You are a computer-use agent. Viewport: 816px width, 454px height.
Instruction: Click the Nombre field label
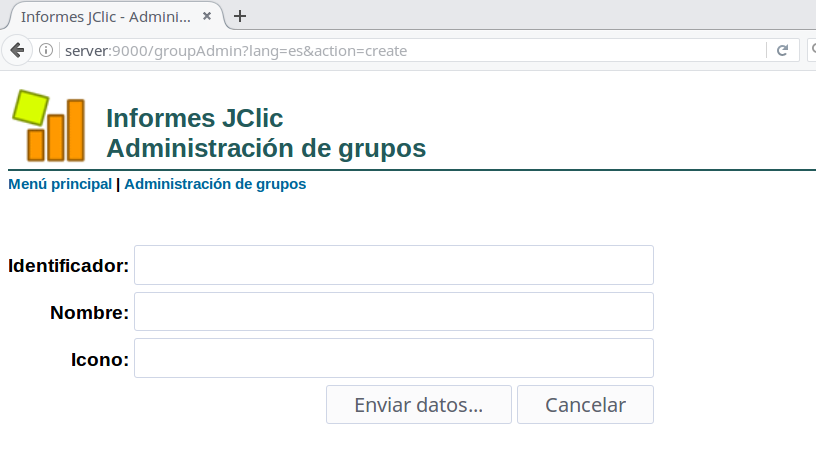[89, 313]
